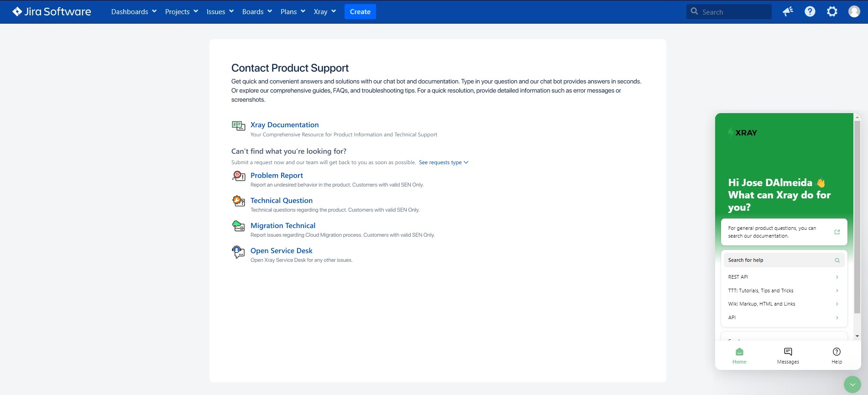Open the Projects dropdown menu
Viewport: 868px width, 395px height.
(181, 11)
